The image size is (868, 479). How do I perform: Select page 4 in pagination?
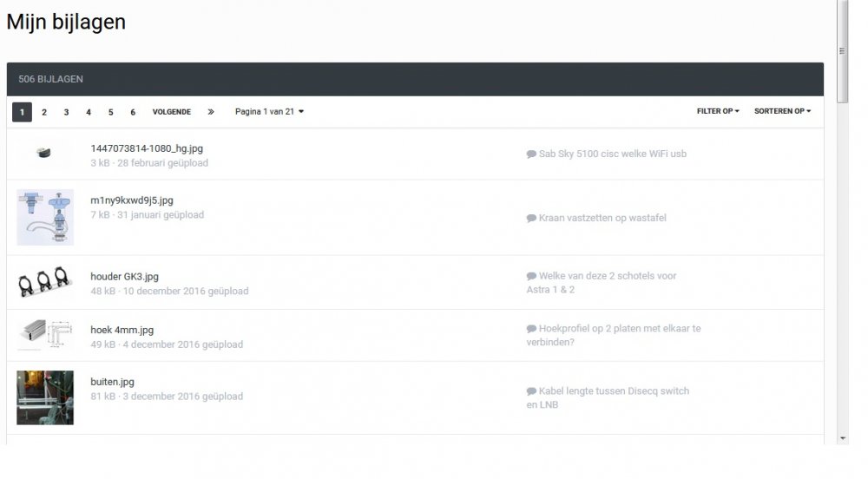[89, 112]
